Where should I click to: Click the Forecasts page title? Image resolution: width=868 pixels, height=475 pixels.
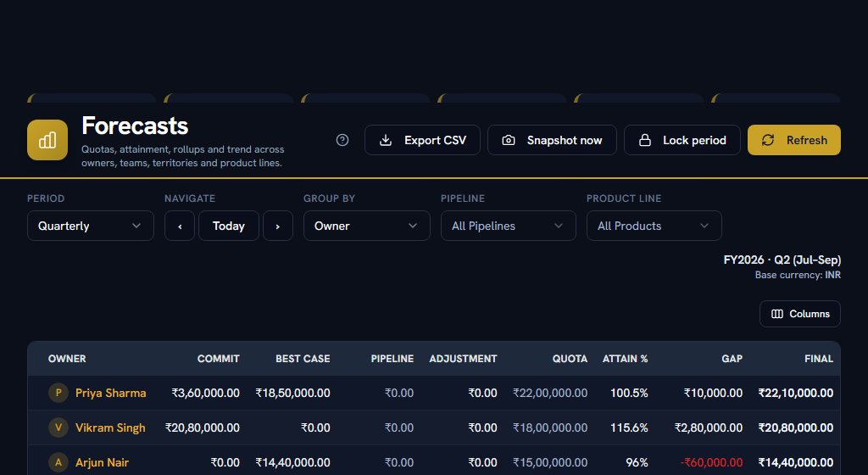135,126
